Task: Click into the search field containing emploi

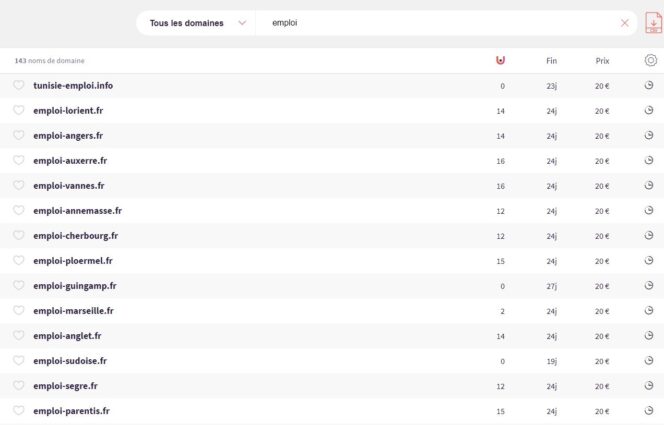Action: click(440, 23)
